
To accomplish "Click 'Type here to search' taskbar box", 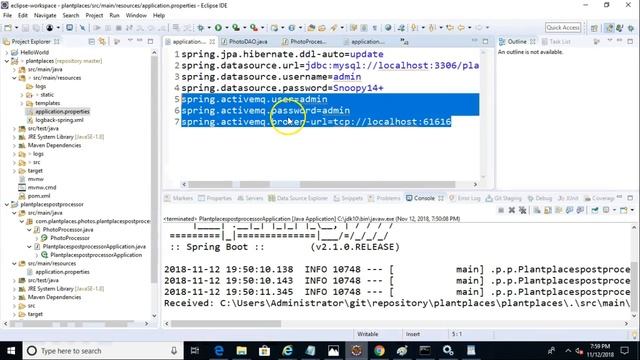I will click(x=102, y=351).
